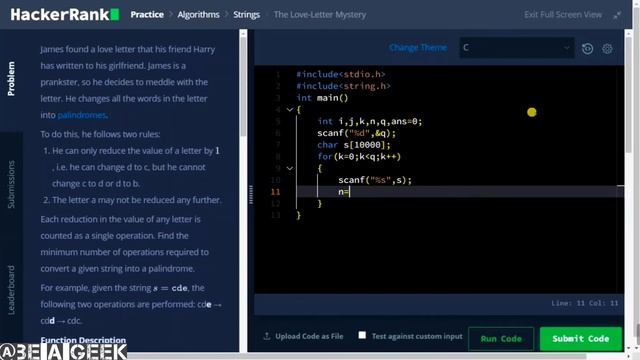Click Upload Code as File
This screenshot has height=360, width=640.
click(309, 336)
